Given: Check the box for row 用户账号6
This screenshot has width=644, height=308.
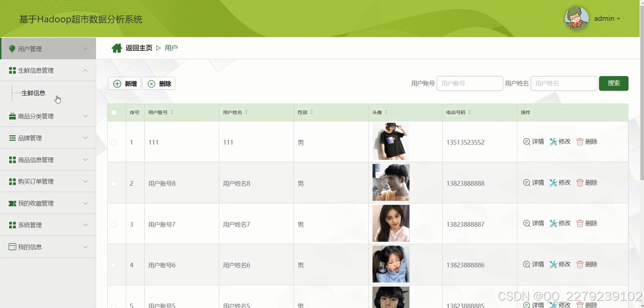Looking at the screenshot, I should click(114, 265).
